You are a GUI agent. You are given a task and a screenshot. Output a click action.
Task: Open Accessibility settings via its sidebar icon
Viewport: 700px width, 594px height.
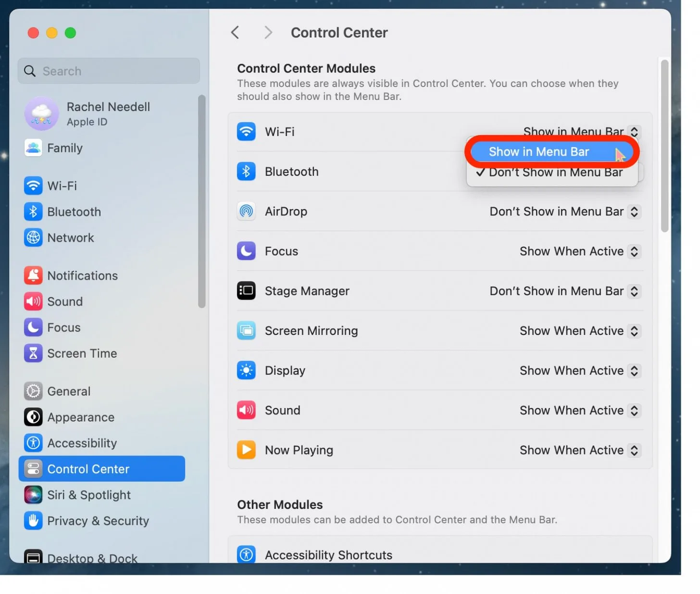tap(33, 443)
